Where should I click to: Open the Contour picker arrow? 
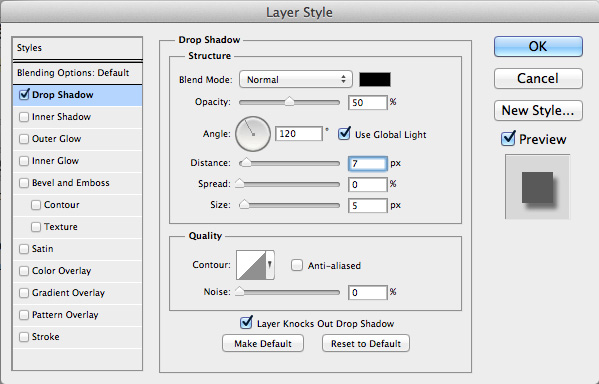pos(270,264)
